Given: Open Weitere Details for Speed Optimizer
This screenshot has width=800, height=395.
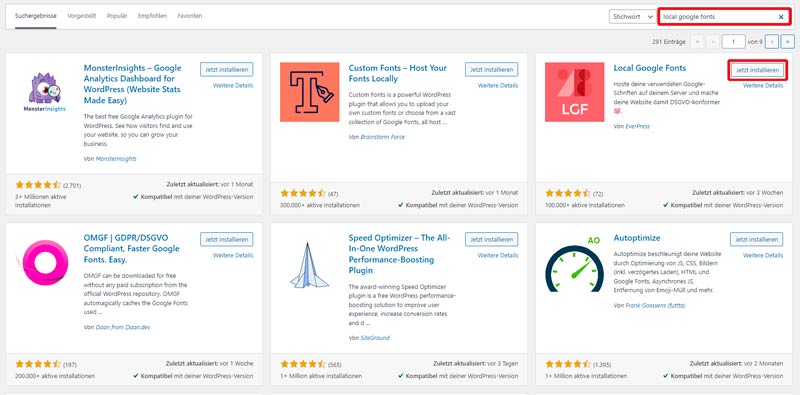Looking at the screenshot, I should 498,255.
